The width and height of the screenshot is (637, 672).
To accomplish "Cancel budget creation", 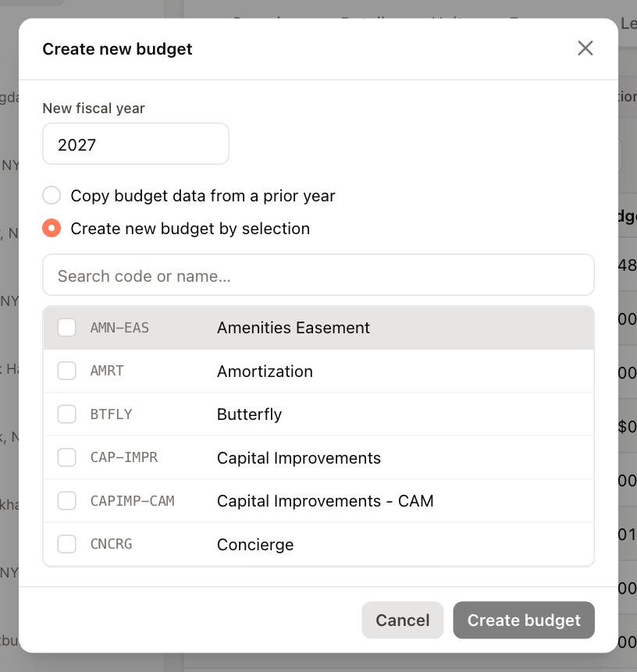I will pyautogui.click(x=403, y=620).
